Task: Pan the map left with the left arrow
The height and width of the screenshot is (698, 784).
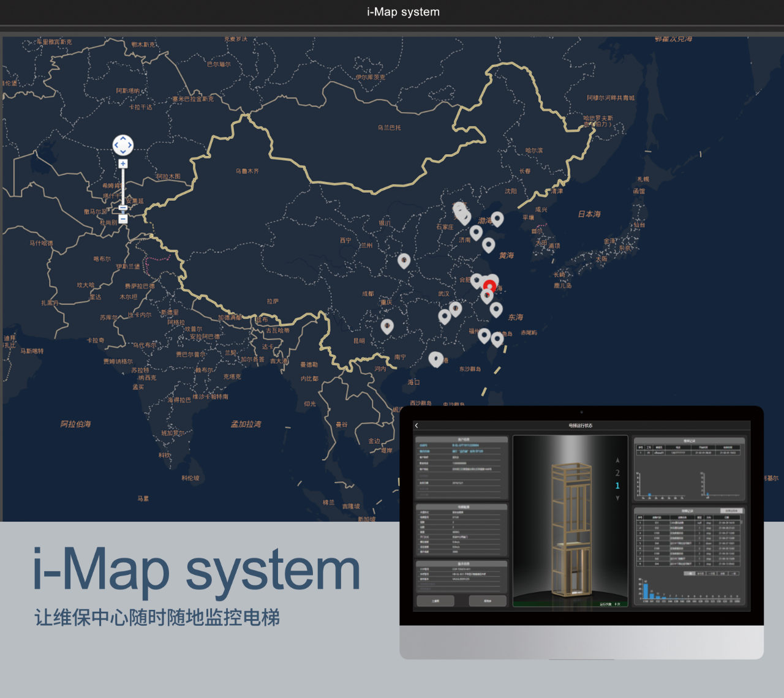Action: [116, 145]
